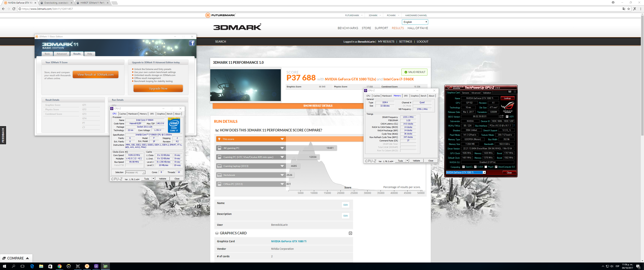Open NVIDIA GeForce GTX 1080 Ti graphics card link
Screen dimensions: 644x270
click(x=289, y=241)
